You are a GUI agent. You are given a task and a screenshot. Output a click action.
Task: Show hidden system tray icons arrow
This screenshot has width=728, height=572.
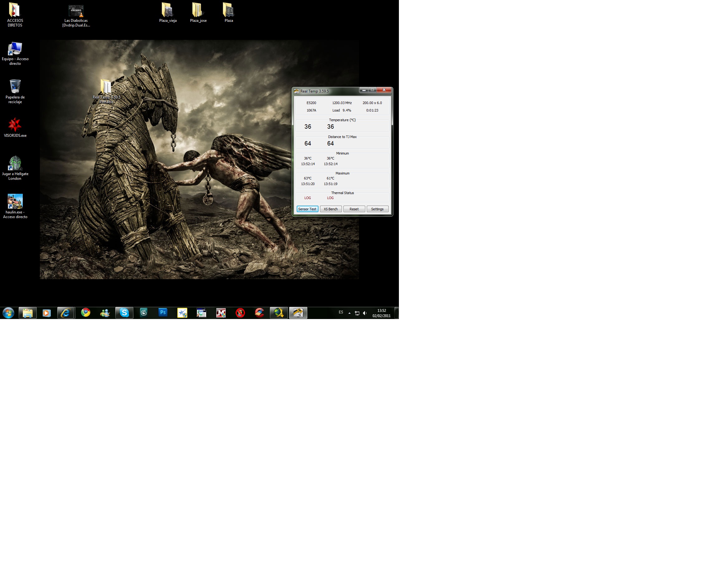[x=349, y=313]
